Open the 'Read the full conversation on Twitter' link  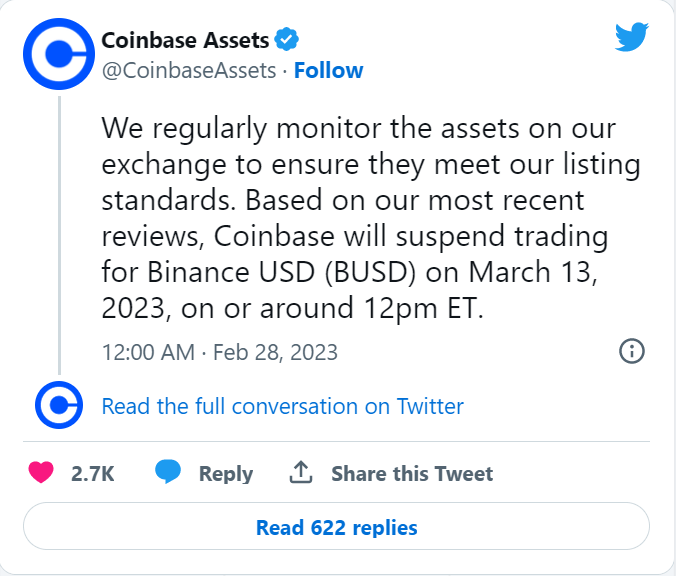283,406
